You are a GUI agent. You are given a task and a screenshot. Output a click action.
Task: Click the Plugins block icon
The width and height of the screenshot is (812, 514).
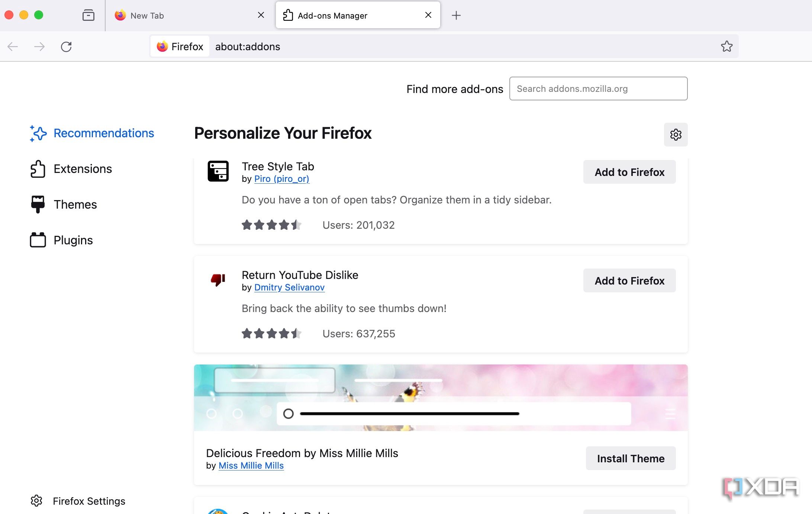[38, 240]
